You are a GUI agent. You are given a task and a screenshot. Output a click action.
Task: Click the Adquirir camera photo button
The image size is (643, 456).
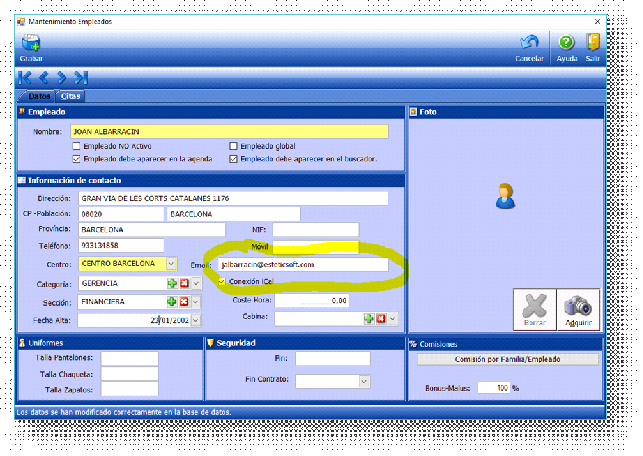tap(576, 309)
